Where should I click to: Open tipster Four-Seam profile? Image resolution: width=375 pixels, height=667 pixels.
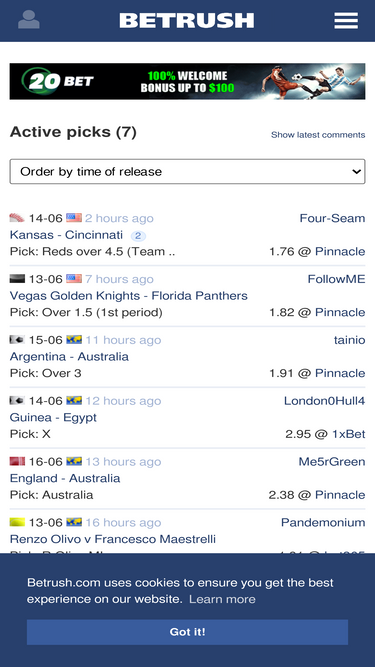point(332,218)
